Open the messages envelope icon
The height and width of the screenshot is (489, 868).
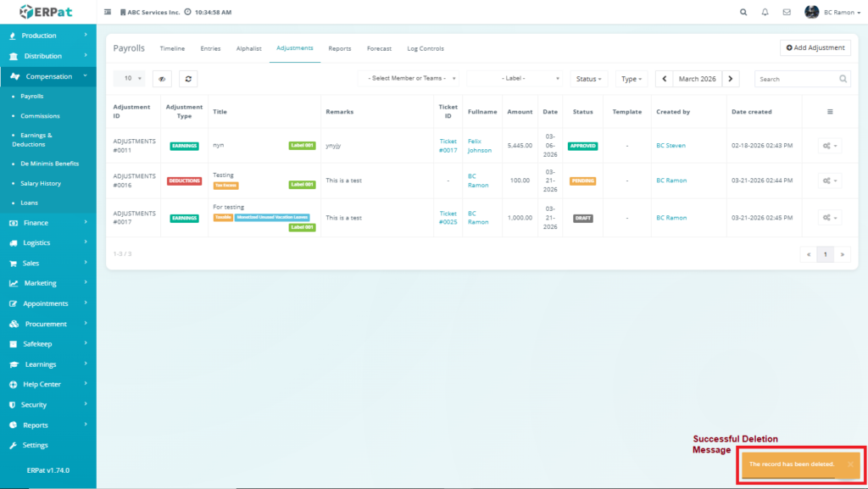tap(787, 13)
